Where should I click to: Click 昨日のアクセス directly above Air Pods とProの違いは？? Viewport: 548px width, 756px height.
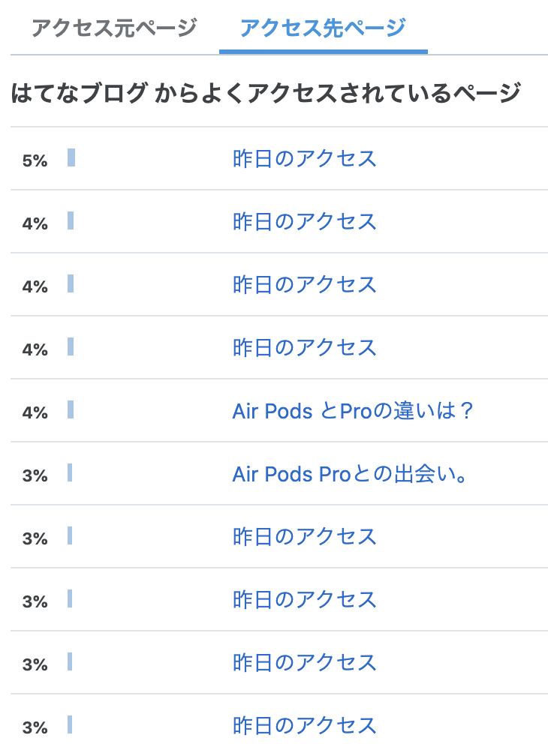pyautogui.click(x=304, y=348)
